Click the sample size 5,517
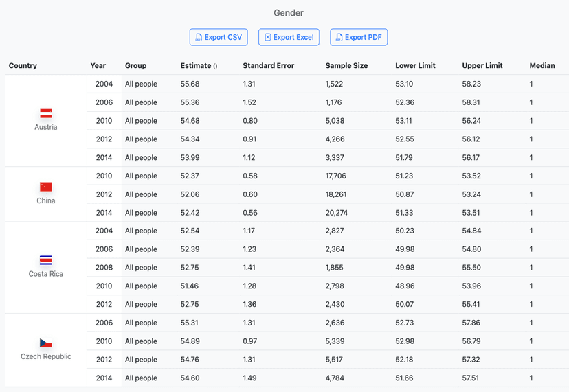 334,360
